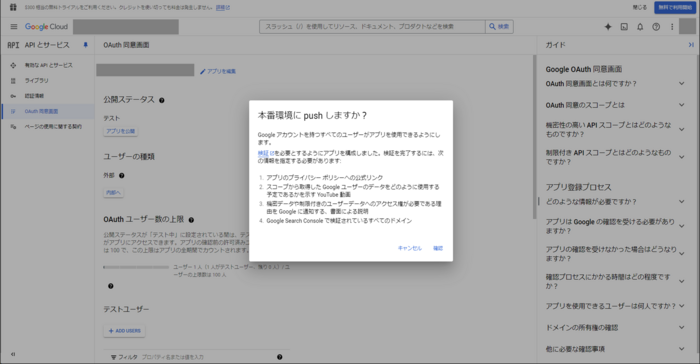This screenshot has height=364, width=700.
Task: Click the filter property input field
Action: 205,357
